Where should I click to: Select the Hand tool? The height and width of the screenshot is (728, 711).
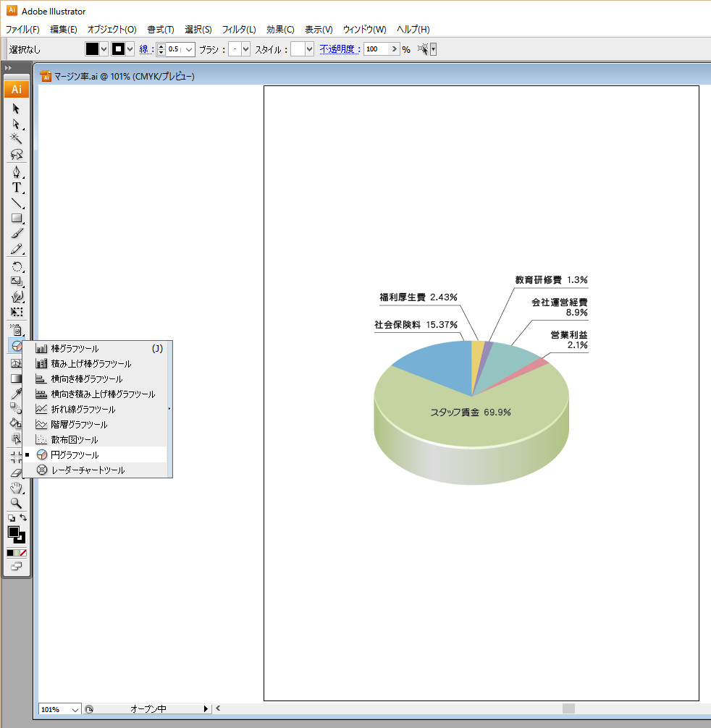pos(16,488)
